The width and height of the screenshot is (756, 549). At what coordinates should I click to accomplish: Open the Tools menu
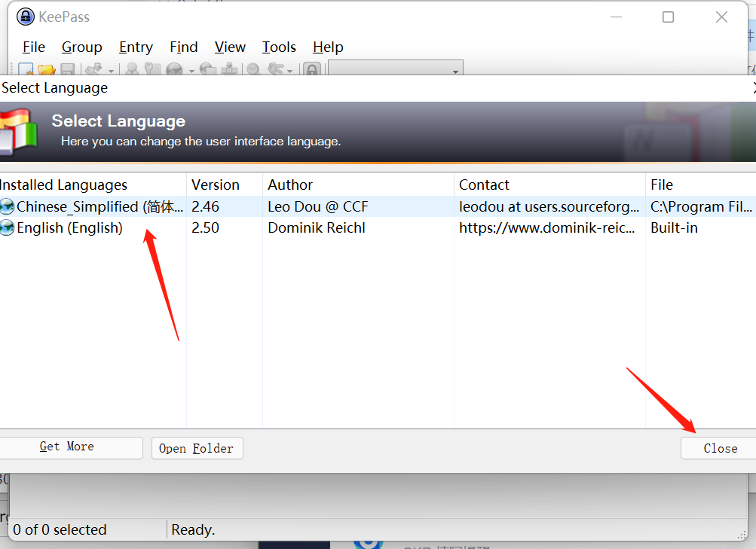(279, 47)
